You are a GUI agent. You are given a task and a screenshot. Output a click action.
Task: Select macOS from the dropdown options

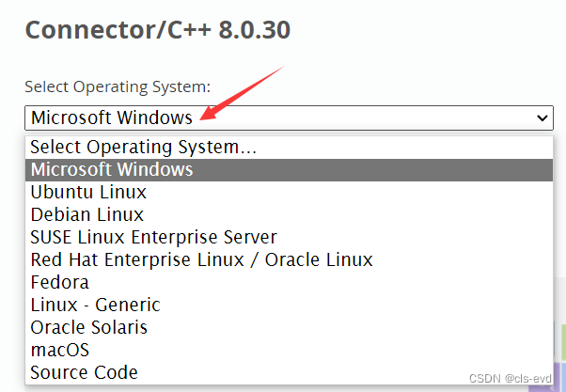point(59,350)
